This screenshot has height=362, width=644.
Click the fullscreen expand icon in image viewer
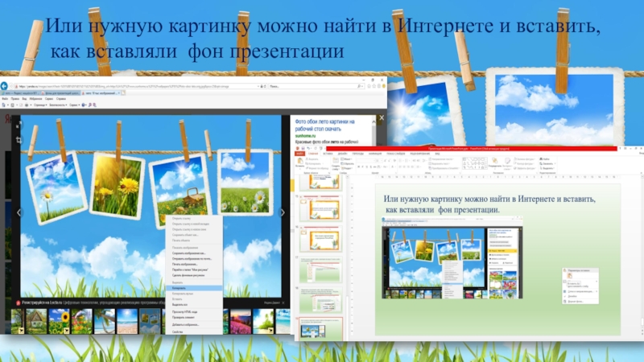click(19, 125)
